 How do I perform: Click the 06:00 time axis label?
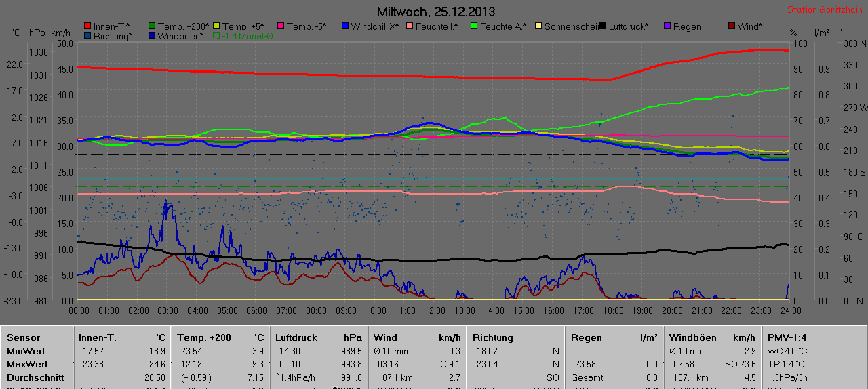click(256, 310)
